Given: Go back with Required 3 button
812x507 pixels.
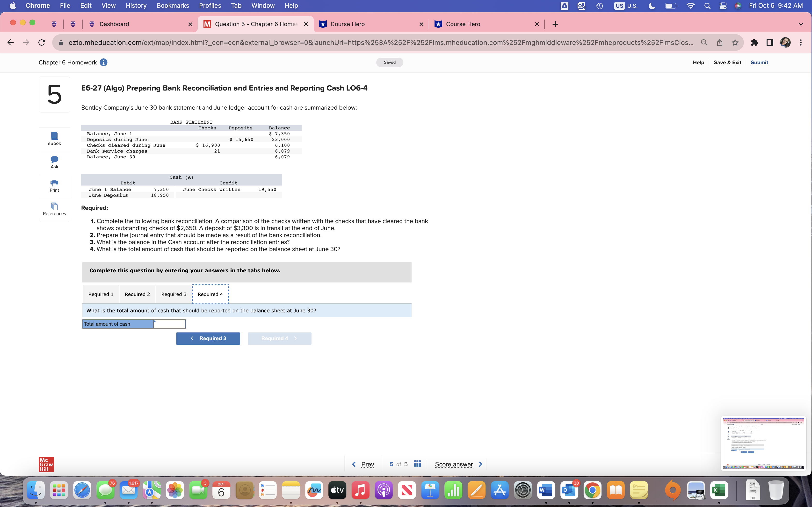Looking at the screenshot, I should 208,338.
